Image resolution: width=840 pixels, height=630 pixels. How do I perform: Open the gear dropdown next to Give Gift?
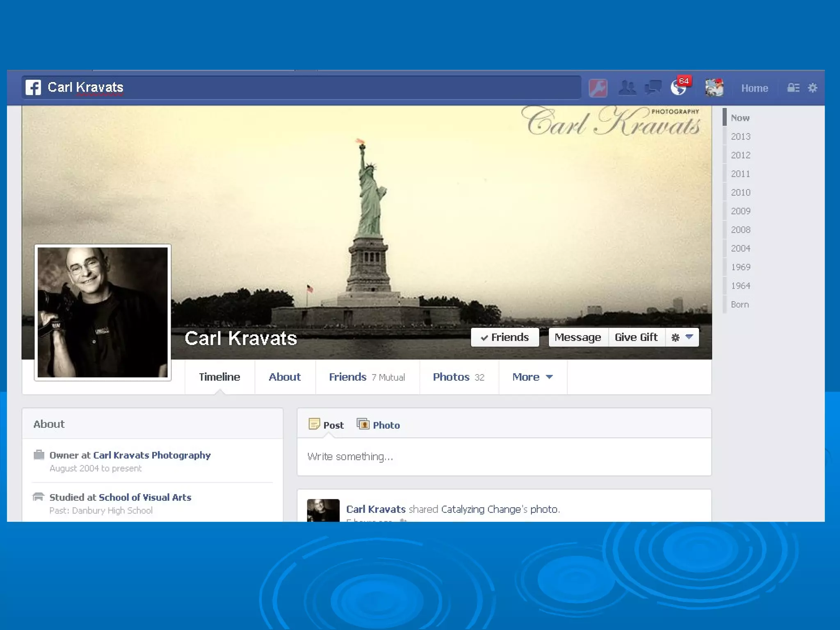click(x=682, y=337)
